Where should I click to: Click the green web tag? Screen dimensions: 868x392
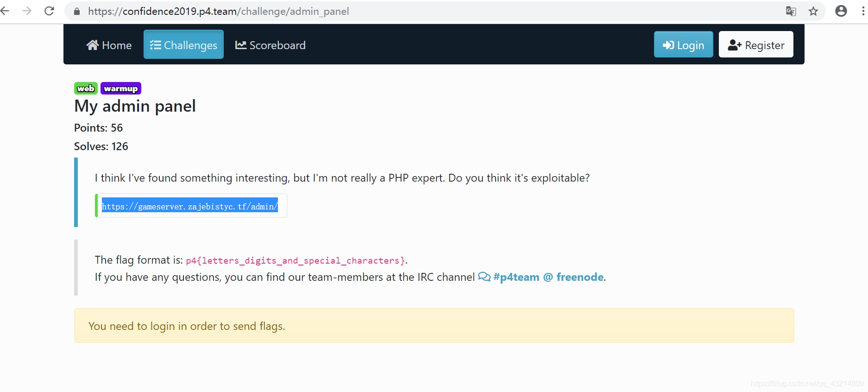(x=86, y=89)
